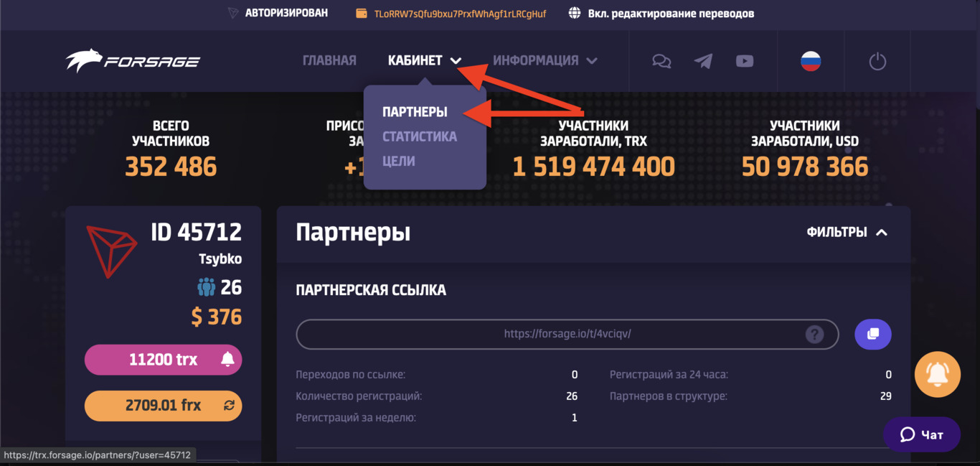Open the Telegram channel icon
The height and width of the screenshot is (466, 980).
point(703,61)
